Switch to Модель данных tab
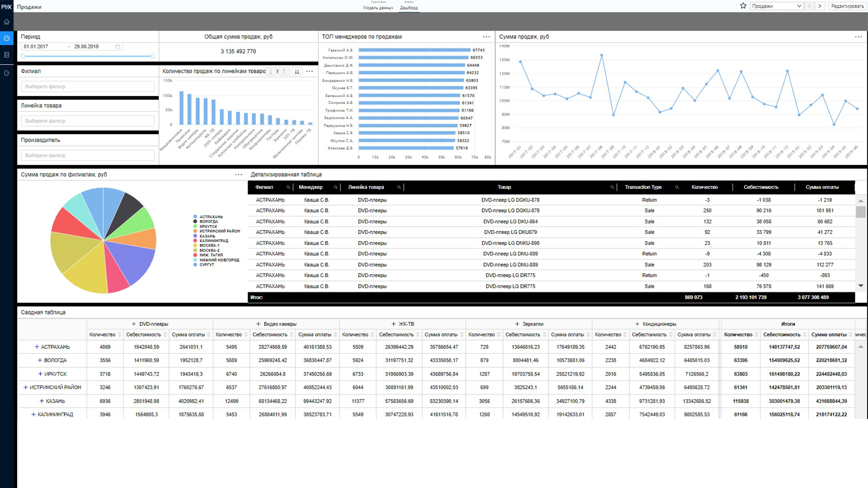Image resolution: width=868 pixels, height=488 pixels. click(378, 8)
